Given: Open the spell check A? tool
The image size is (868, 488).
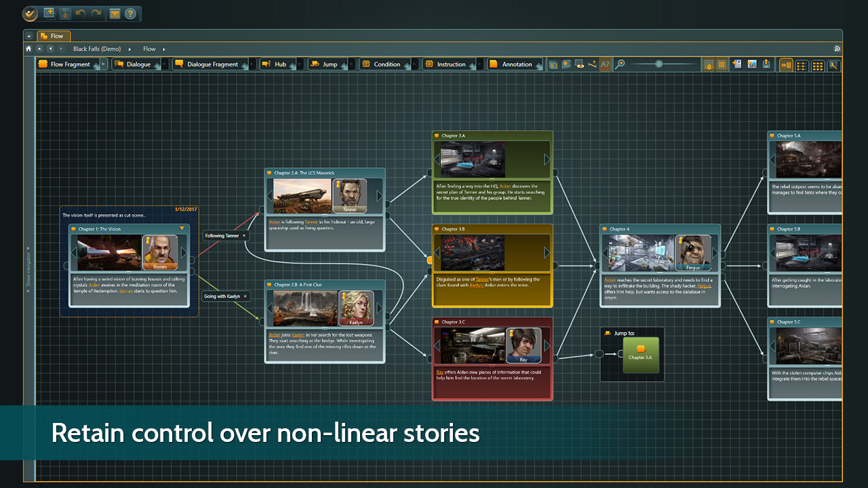Looking at the screenshot, I should 605,64.
